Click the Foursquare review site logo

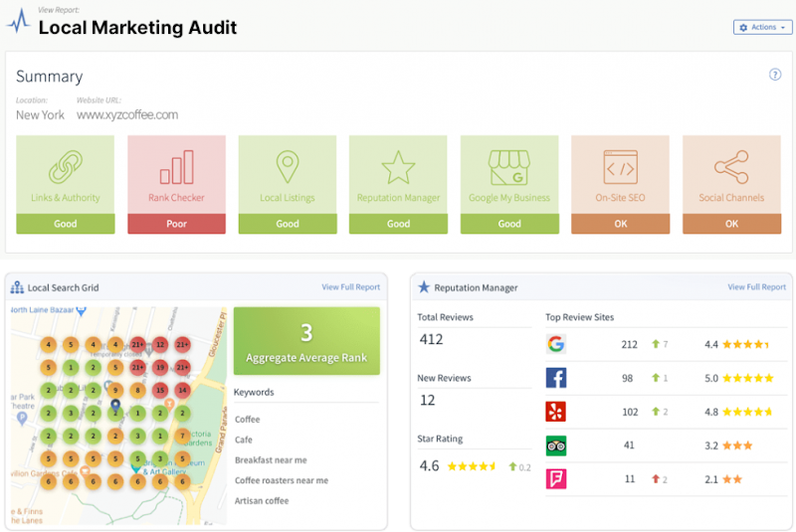tap(556, 479)
